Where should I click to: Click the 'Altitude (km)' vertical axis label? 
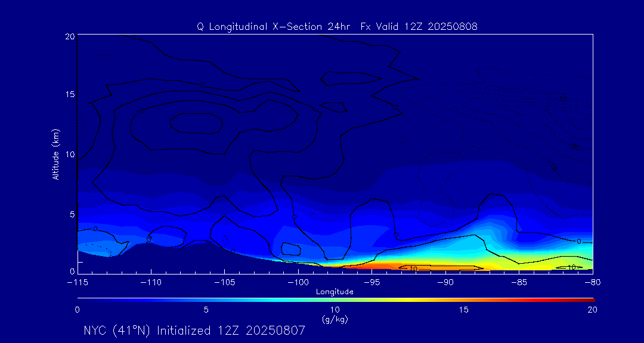[55, 154]
